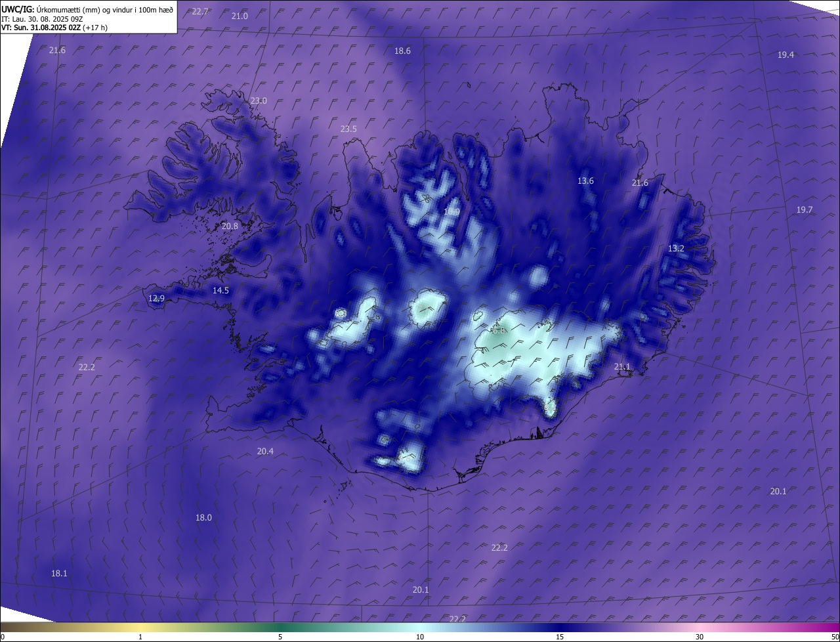Click the '50' label on the color scale
840x642 pixels.
coord(835,637)
